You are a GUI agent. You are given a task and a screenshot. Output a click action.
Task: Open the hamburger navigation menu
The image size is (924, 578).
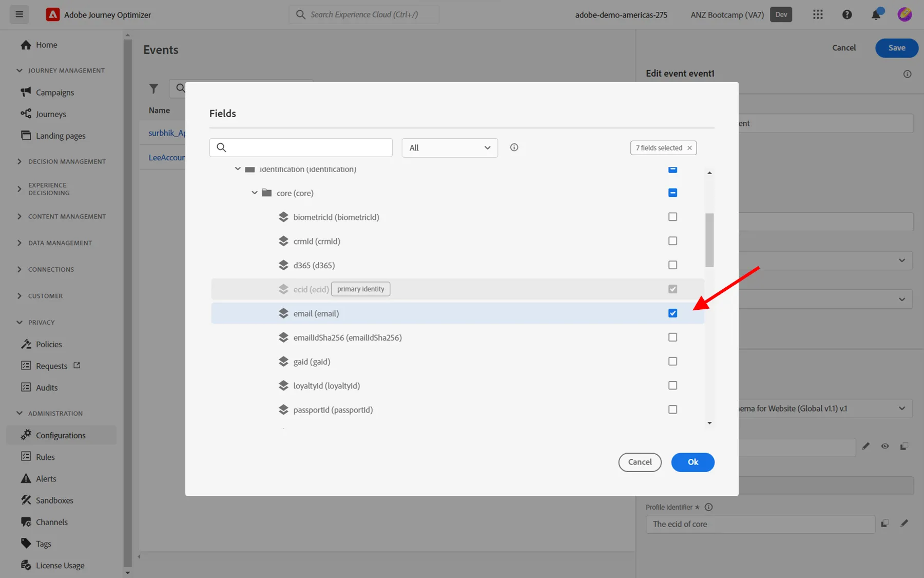point(20,14)
